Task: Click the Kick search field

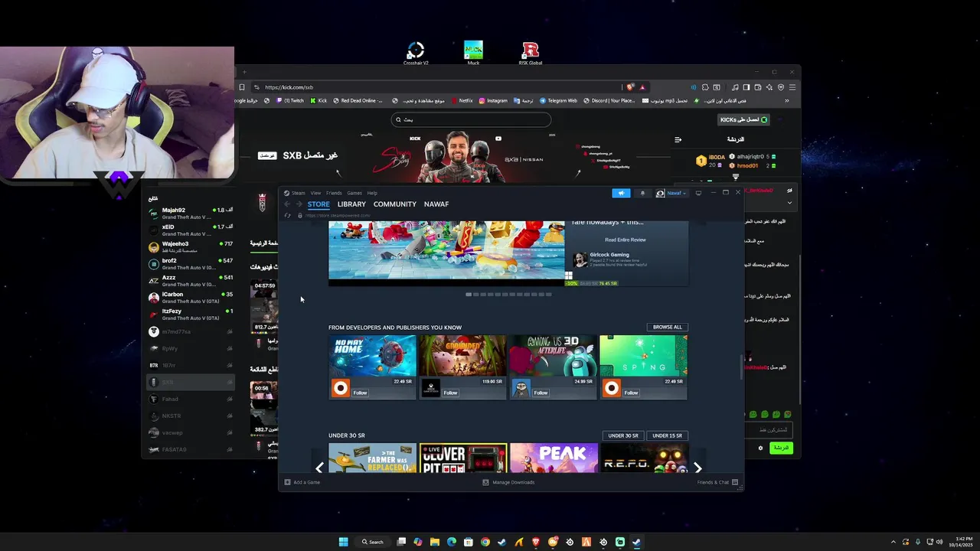Action: (471, 119)
